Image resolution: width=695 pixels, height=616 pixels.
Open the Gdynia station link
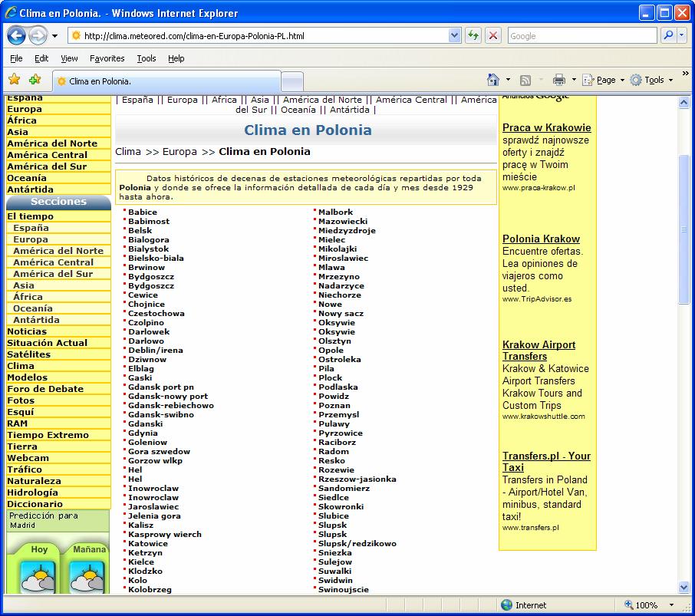143,433
